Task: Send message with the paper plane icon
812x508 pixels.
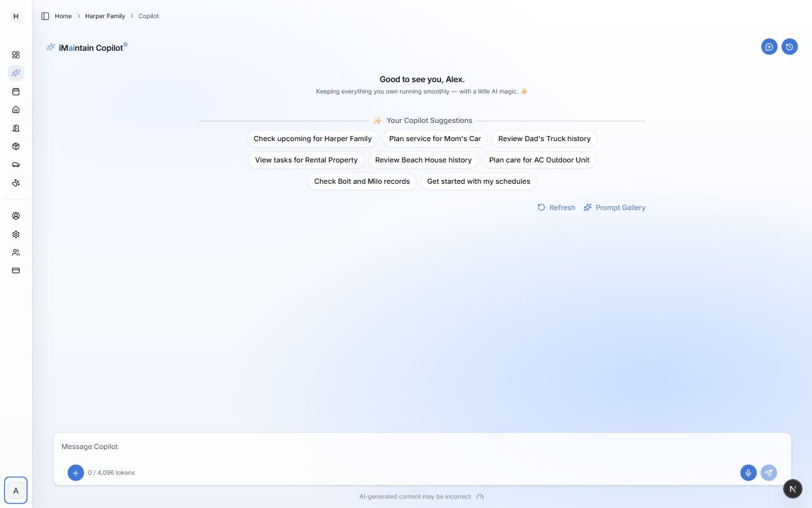Action: click(769, 472)
